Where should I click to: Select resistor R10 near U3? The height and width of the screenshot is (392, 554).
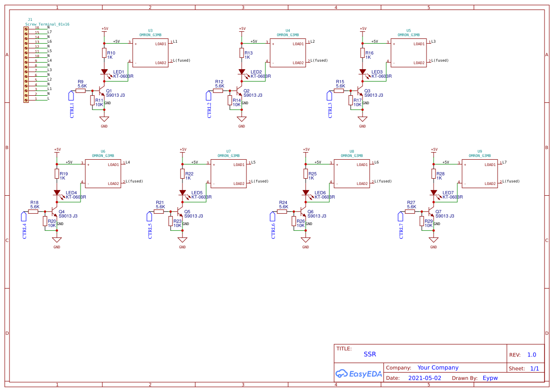[x=105, y=52]
